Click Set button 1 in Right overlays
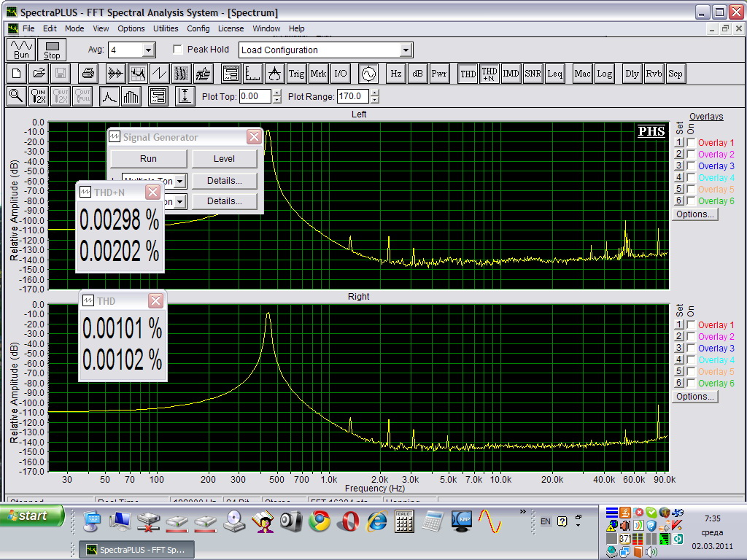The height and width of the screenshot is (560, 747). (x=679, y=324)
